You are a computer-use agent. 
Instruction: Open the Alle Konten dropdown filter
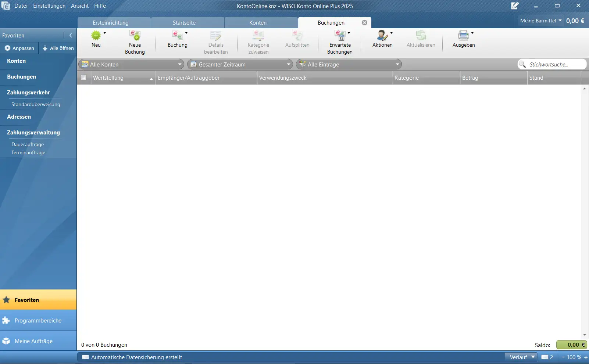tap(131, 64)
